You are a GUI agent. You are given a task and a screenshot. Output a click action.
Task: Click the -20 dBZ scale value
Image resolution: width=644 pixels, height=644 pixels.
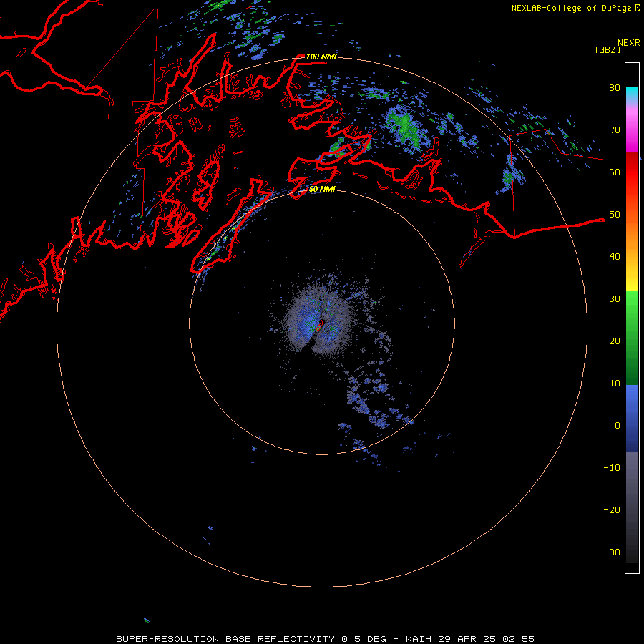coord(612,509)
